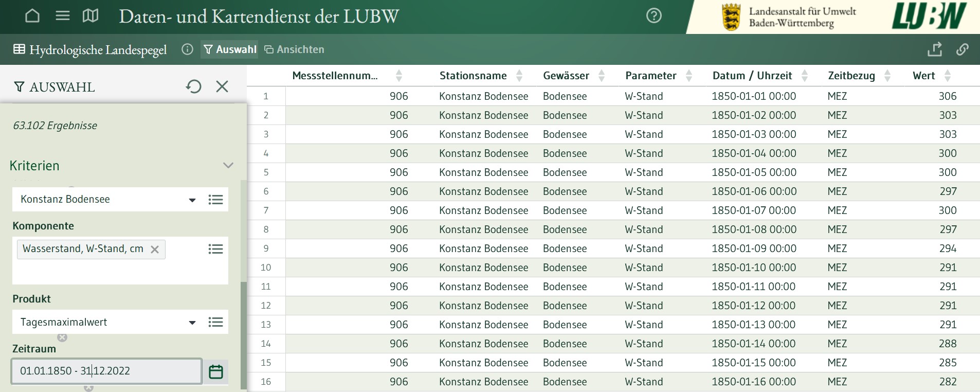
Task: Collapse the Kriterien section
Action: coord(228,165)
